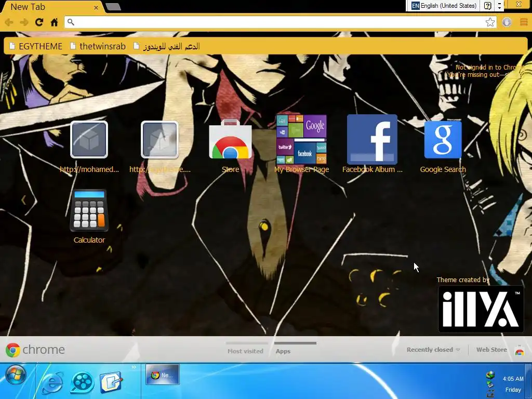
Task: Click the browser Back arrow
Action: pos(9,22)
